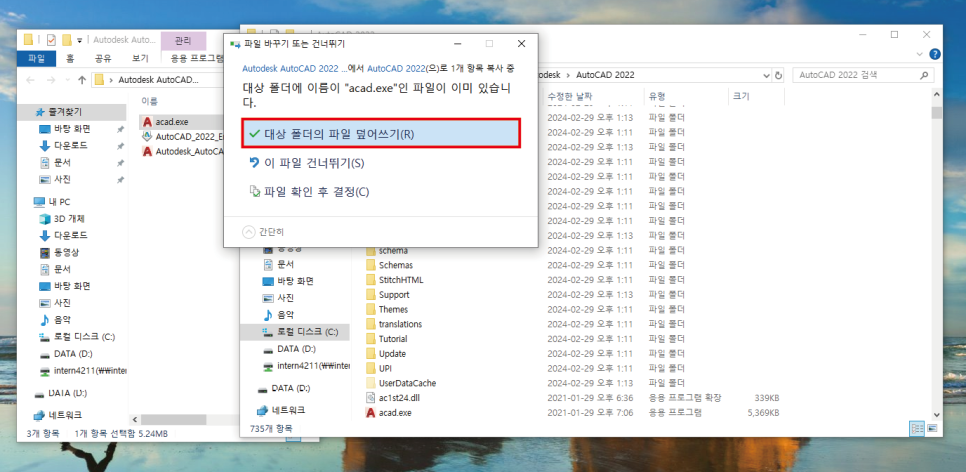Open destination link AutoCAD 2022 in dialog text
The width and height of the screenshot is (966, 472).
pyautogui.click(x=397, y=68)
